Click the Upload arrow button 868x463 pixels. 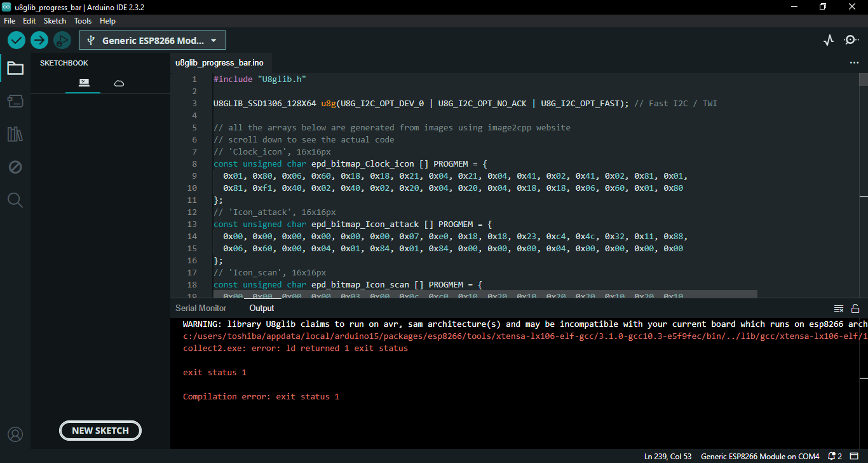pyautogui.click(x=39, y=41)
